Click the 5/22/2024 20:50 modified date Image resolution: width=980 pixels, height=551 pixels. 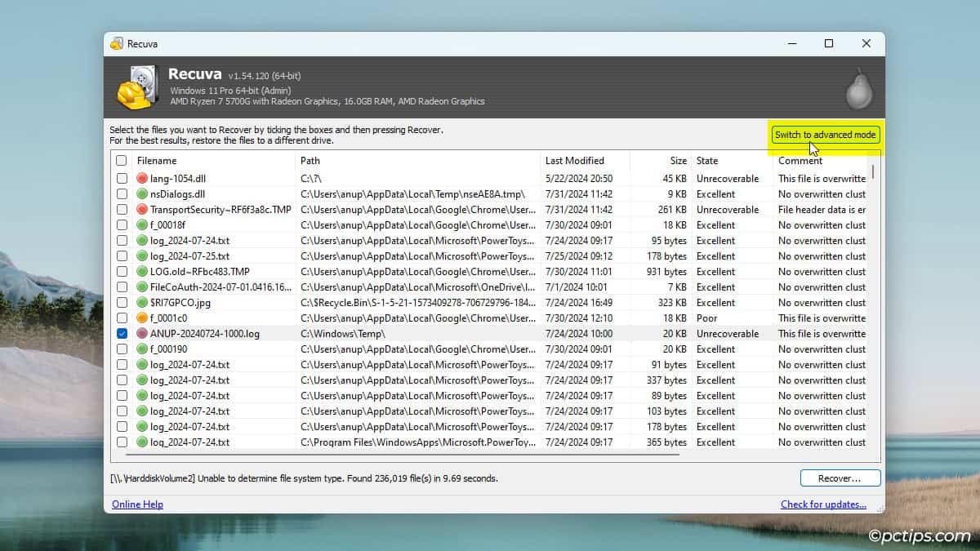coord(579,179)
